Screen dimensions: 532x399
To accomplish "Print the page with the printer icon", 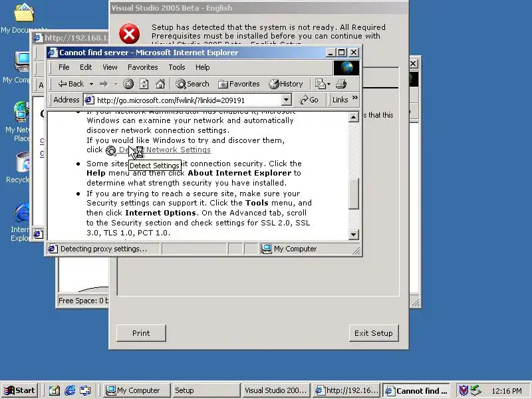I will coord(341,84).
